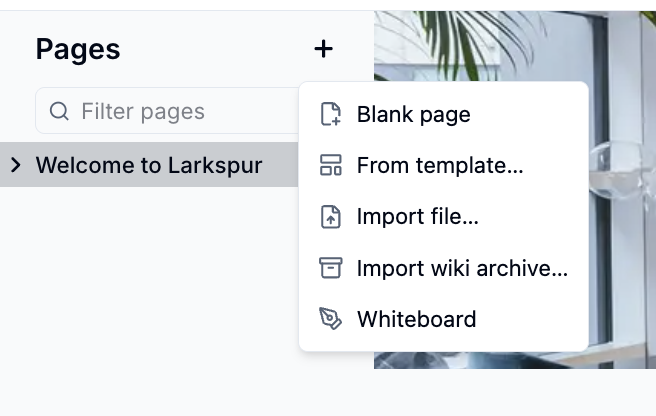The height and width of the screenshot is (416, 656).
Task: Select the Blank page menu entry
Action: pos(443,114)
